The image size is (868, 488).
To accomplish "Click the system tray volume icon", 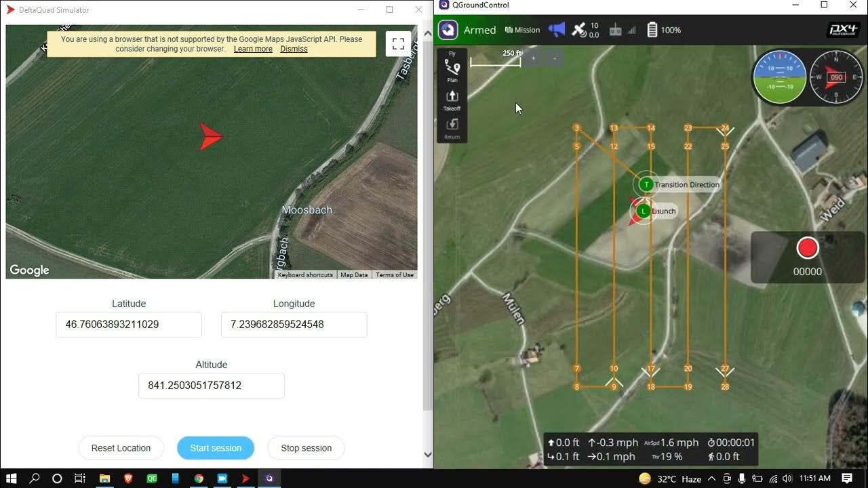I will (788, 479).
